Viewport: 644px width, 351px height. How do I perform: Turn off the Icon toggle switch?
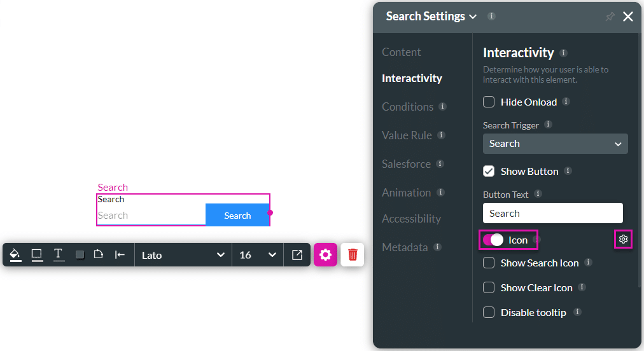pos(493,240)
